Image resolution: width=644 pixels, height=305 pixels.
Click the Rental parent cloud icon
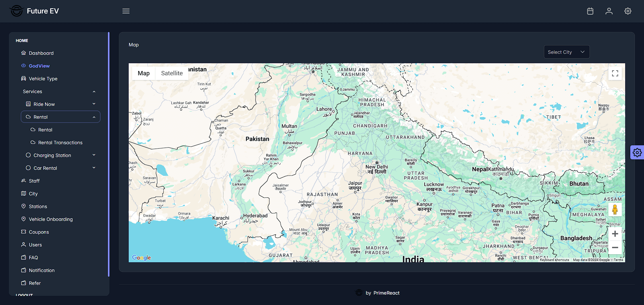28,117
